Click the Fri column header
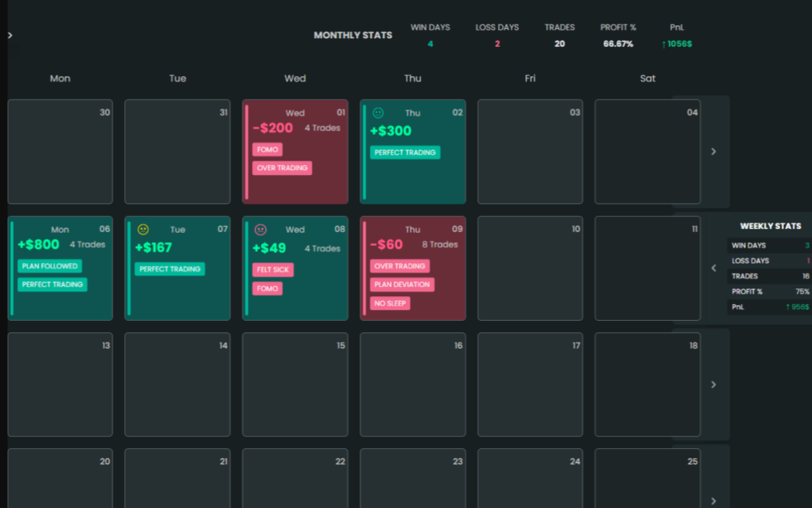 530,79
